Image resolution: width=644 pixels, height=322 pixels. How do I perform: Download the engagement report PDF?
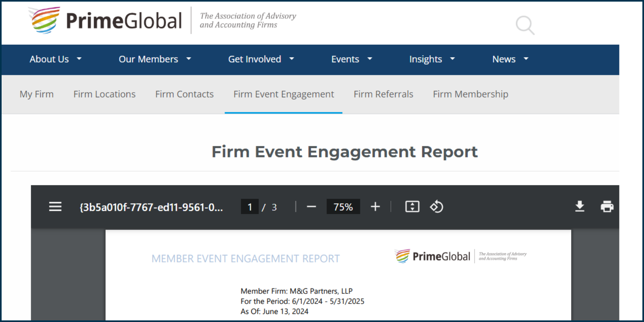click(580, 206)
